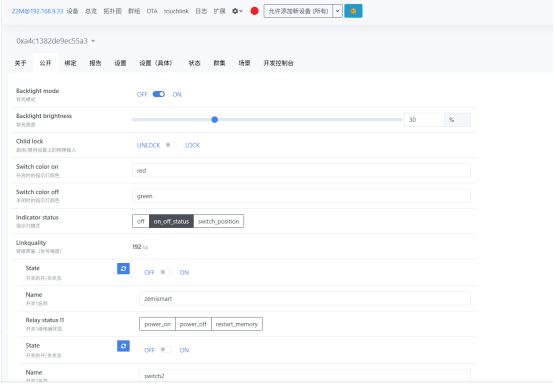The image size is (554, 384).
Task: Select switch_position for Indicator status
Action: click(x=218, y=221)
